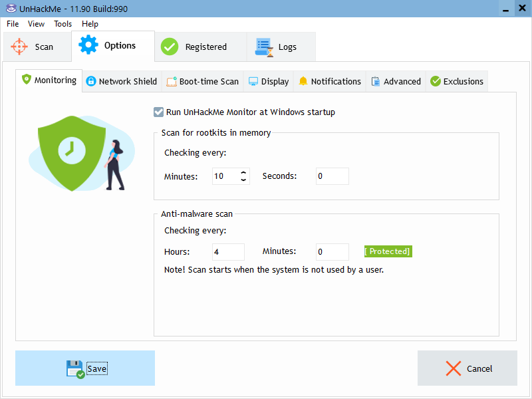The image size is (532, 399).
Task: Click the note about scan start
Action: point(274,270)
